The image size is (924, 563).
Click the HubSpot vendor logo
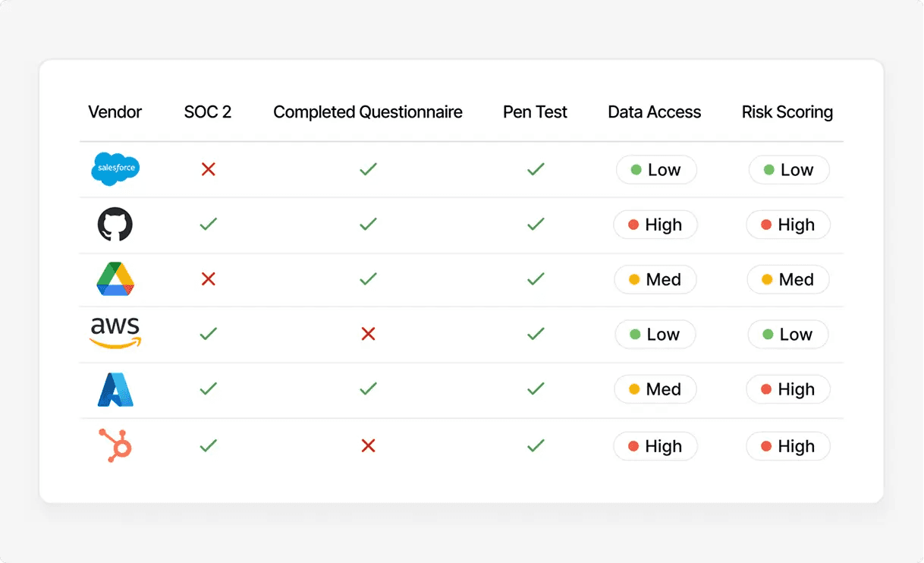coord(115,445)
